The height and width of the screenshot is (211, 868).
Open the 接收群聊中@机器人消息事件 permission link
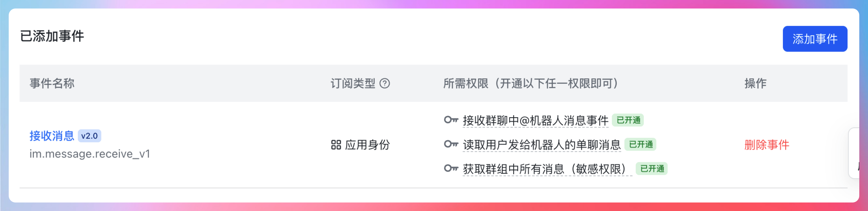point(535,120)
